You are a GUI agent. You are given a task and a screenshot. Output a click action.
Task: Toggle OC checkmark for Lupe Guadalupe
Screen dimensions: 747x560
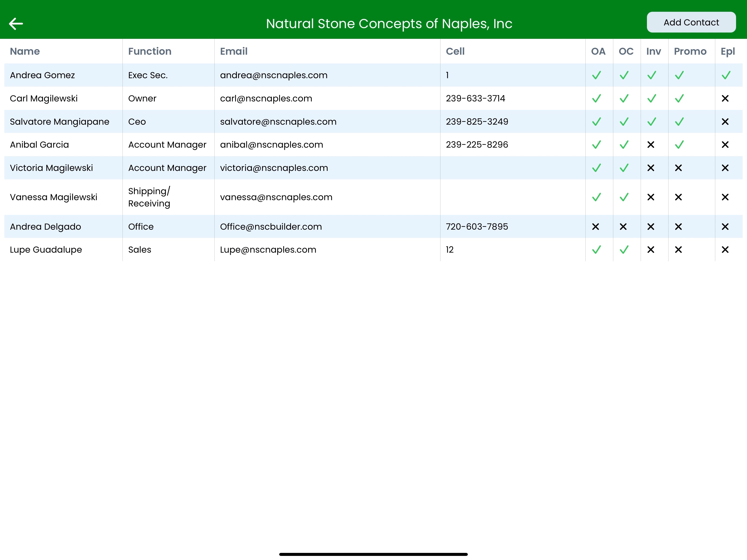624,250
